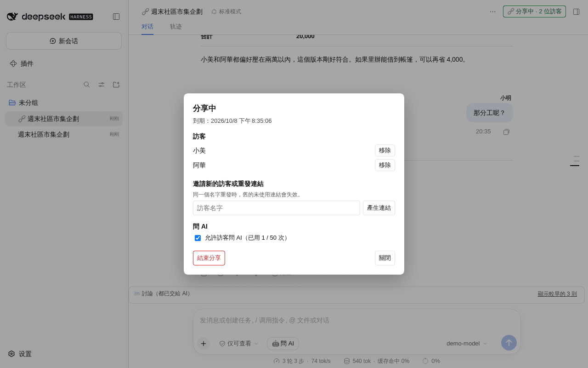Switch to the 对话 tab
The height and width of the screenshot is (368, 588).
[147, 27]
